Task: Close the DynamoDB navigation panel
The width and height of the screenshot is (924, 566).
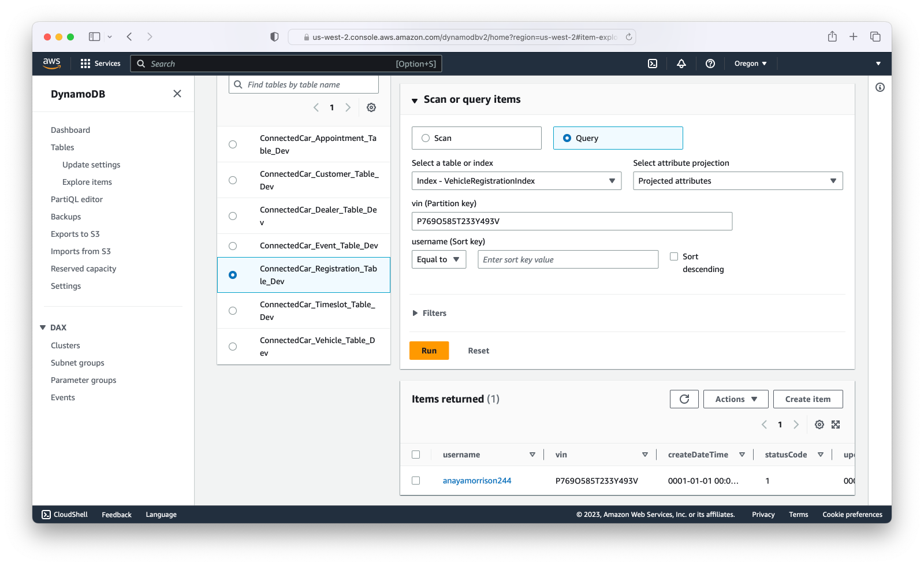Action: [x=177, y=94]
